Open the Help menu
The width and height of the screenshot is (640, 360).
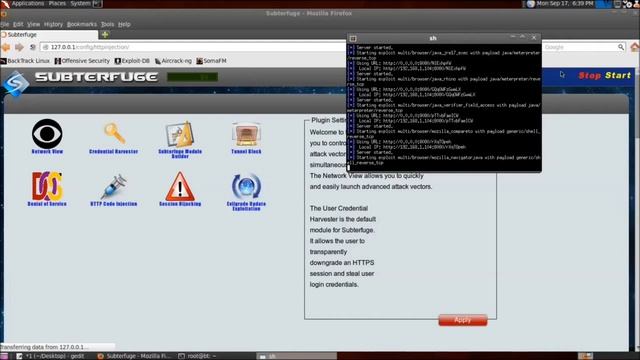[x=124, y=24]
